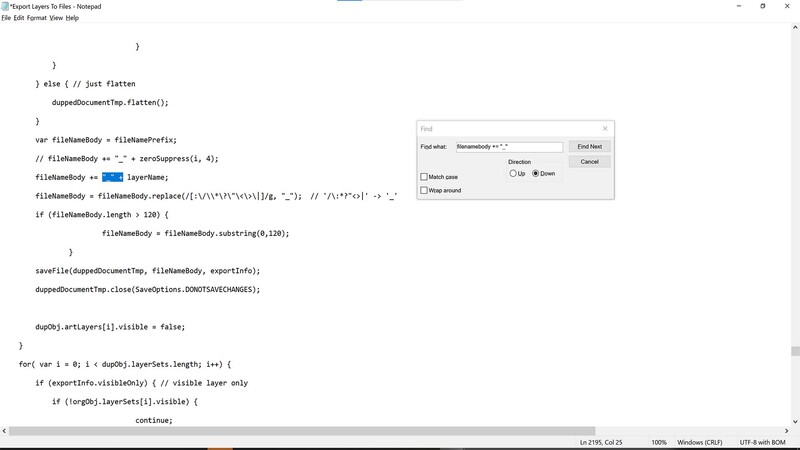The image size is (800, 450).
Task: Click the horizontal scrollbar thumb
Action: coord(302,431)
